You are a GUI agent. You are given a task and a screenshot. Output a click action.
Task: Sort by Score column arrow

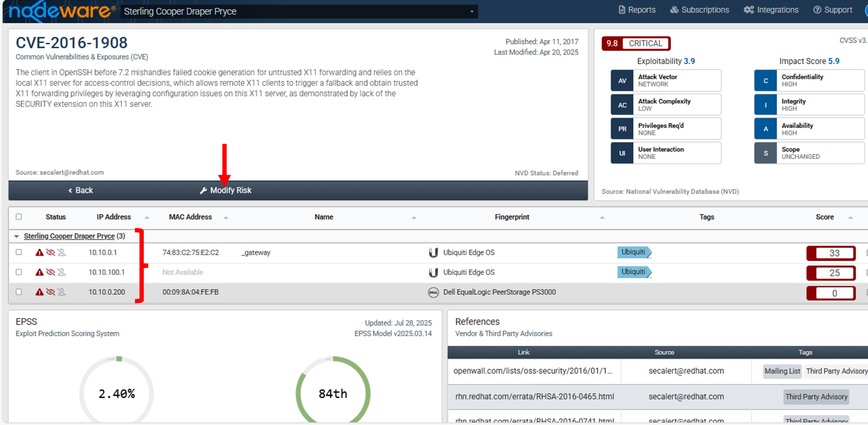click(x=850, y=218)
